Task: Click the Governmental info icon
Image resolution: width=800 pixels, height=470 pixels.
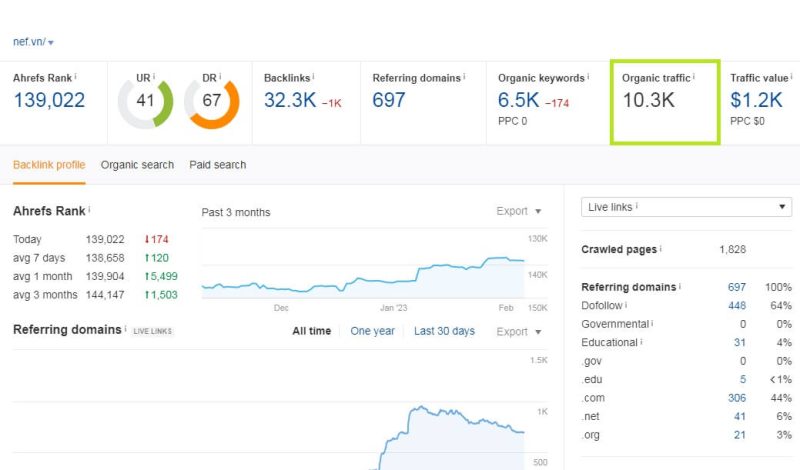Action: click(x=652, y=323)
